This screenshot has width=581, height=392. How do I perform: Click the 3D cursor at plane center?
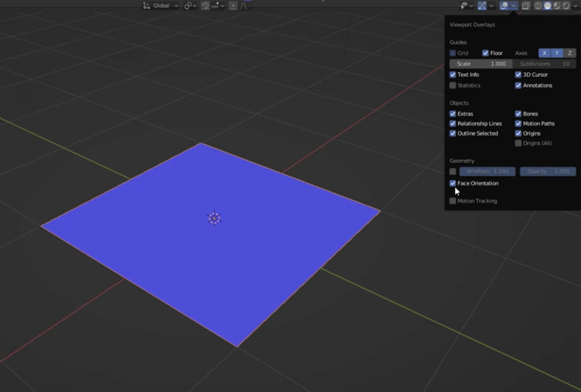tap(214, 218)
